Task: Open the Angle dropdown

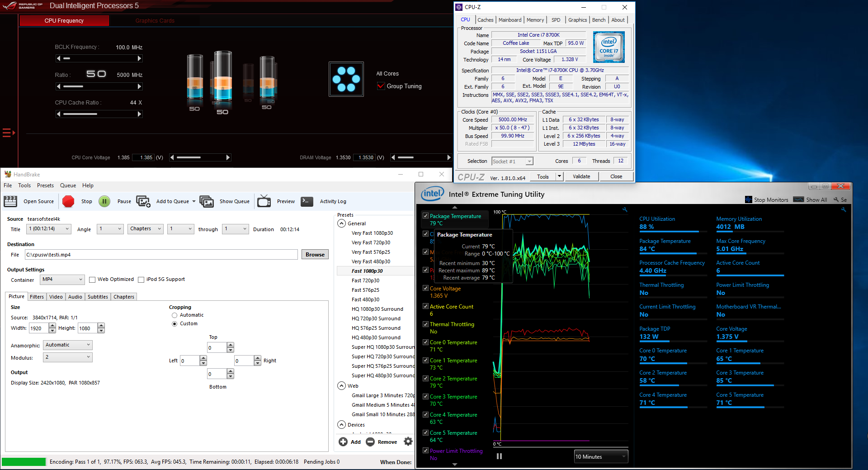Action: 110,229
